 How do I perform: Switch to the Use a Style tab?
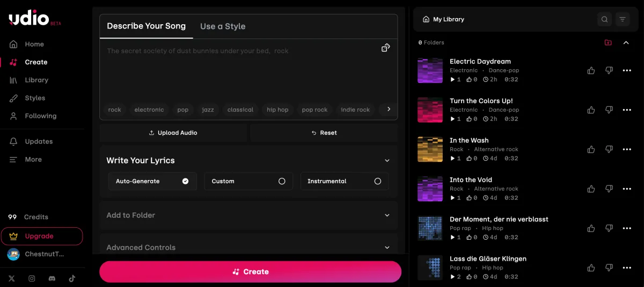point(223,26)
